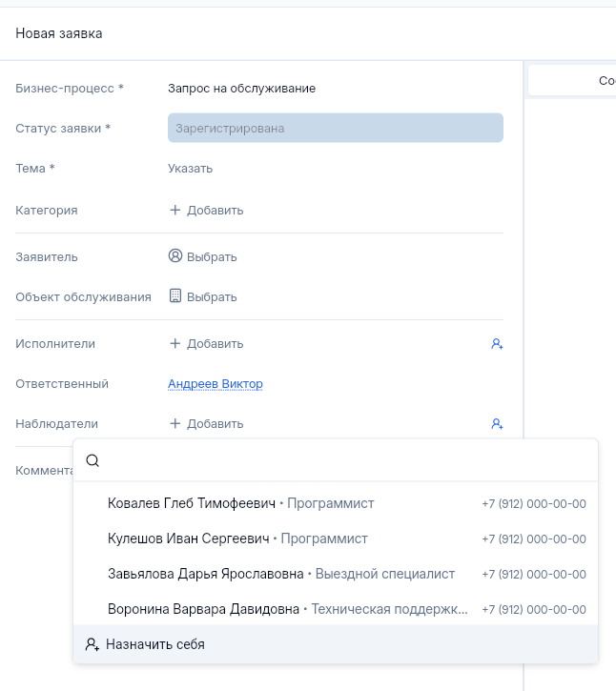Pick Воронина Варвара Давидовна from list
The height and width of the screenshot is (691, 616).
(204, 609)
